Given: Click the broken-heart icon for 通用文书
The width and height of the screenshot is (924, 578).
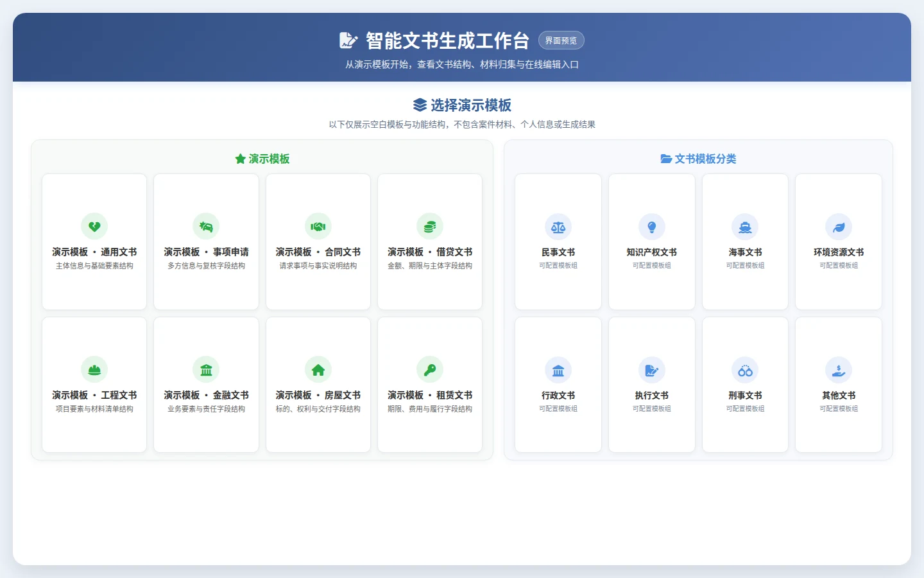Looking at the screenshot, I should pyautogui.click(x=94, y=226).
